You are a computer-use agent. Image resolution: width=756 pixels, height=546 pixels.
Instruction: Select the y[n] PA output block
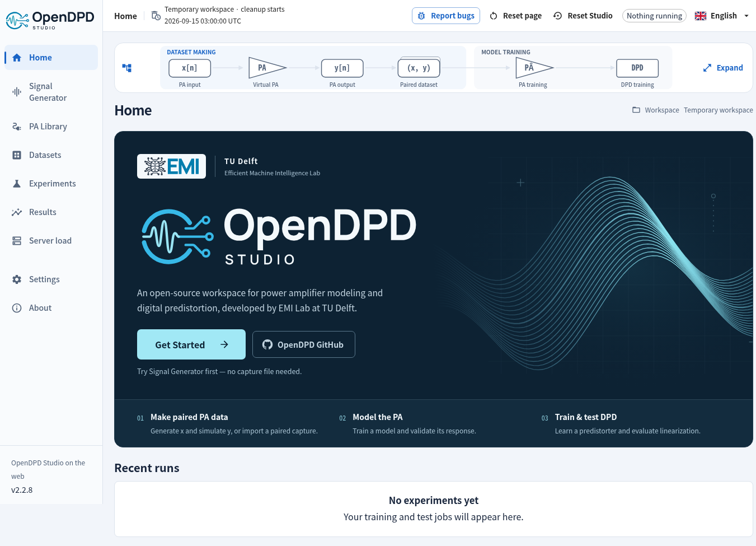pyautogui.click(x=342, y=68)
